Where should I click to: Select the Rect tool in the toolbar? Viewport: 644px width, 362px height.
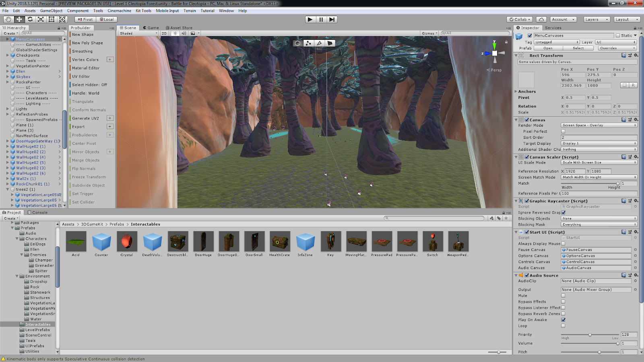[x=52, y=19]
